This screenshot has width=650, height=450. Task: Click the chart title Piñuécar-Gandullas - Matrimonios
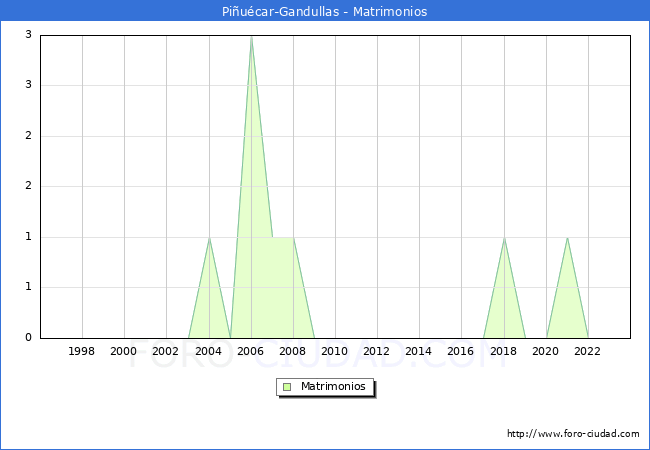[325, 12]
